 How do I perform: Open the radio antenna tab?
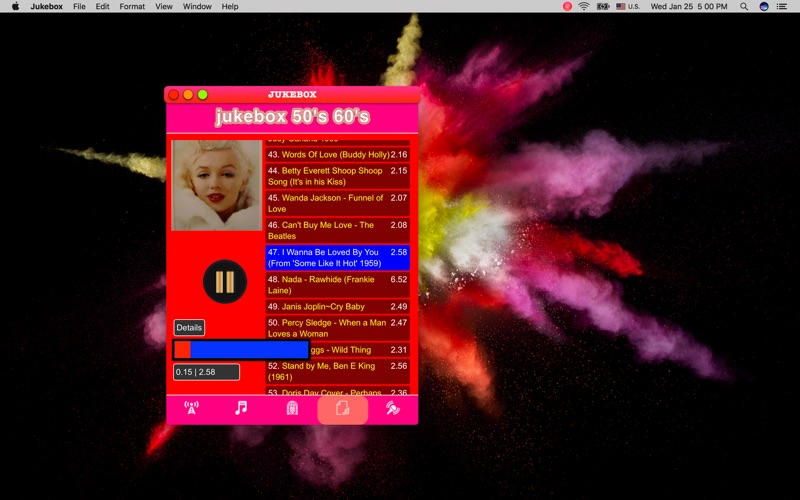tap(191, 408)
